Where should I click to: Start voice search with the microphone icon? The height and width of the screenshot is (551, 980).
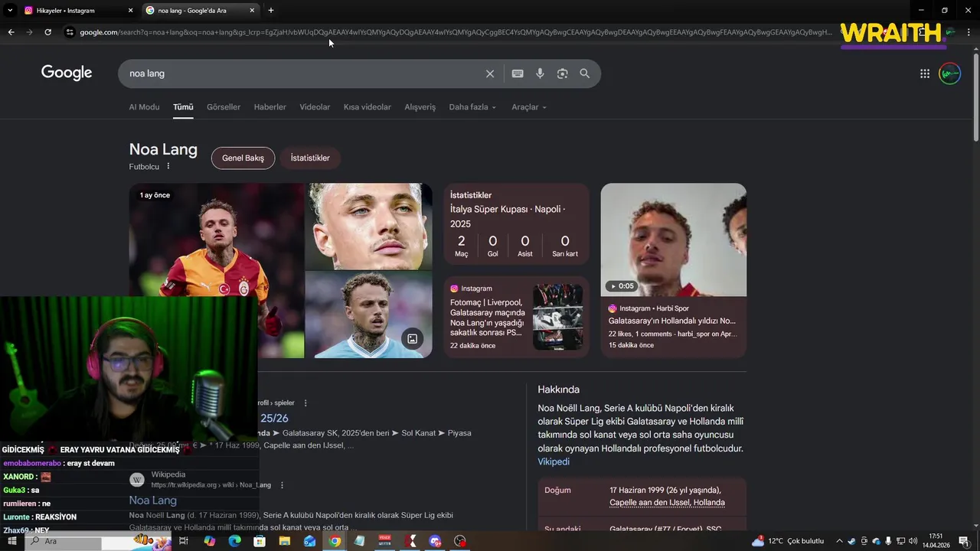[x=540, y=73]
